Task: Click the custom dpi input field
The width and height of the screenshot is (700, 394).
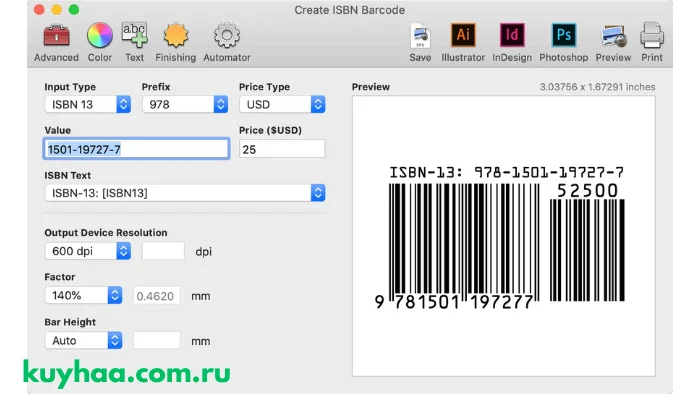Action: (163, 251)
